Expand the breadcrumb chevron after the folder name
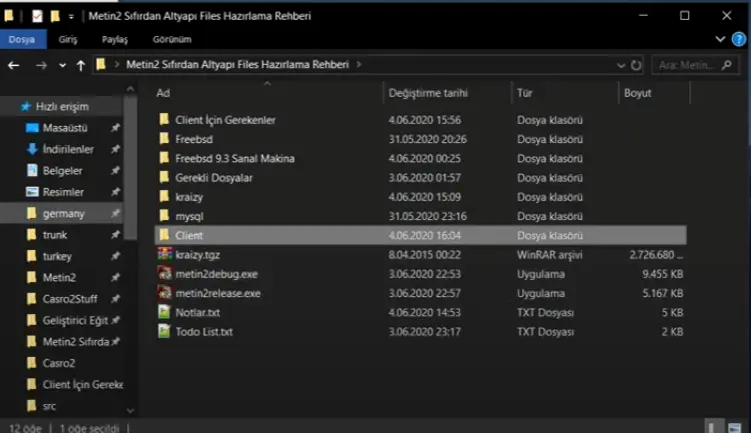This screenshot has width=751, height=433. [359, 64]
